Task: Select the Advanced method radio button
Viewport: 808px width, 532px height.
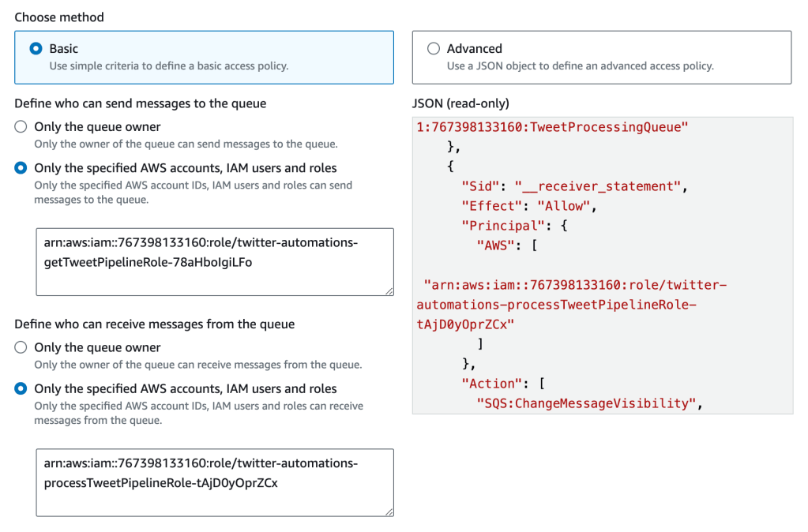Action: [434, 49]
